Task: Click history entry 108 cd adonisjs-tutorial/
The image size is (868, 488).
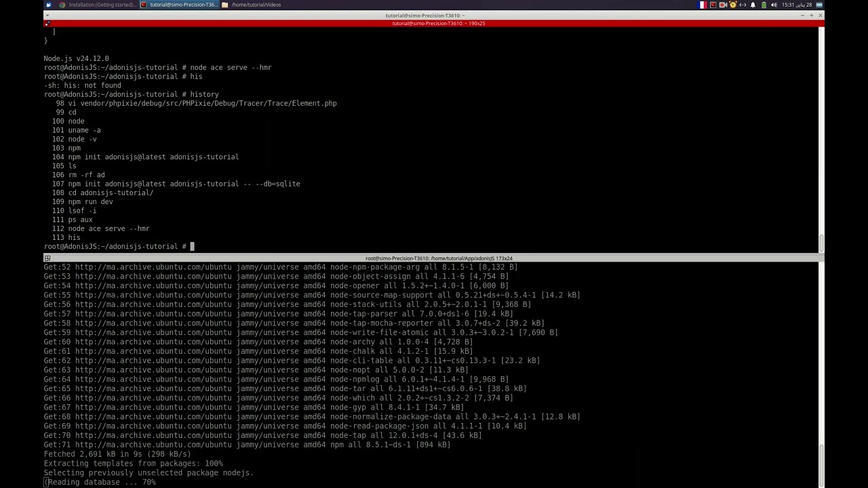Action: (102, 192)
